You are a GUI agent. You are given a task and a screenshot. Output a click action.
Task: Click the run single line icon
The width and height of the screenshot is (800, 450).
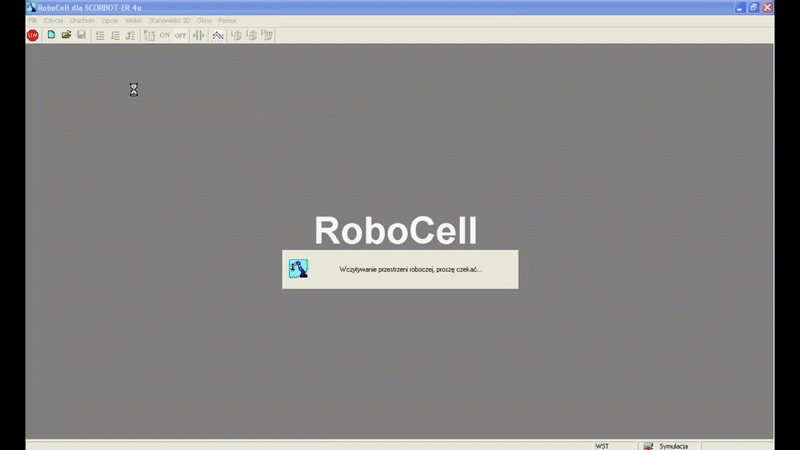pos(100,35)
